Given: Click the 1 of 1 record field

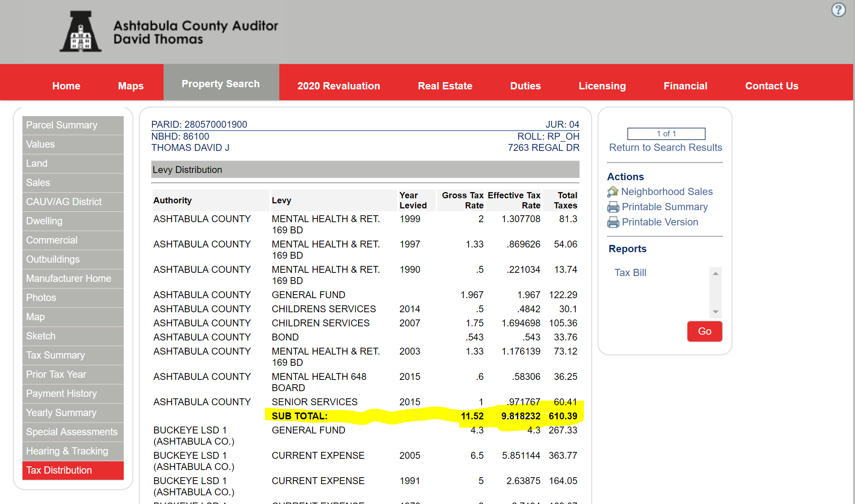Looking at the screenshot, I should tap(666, 134).
